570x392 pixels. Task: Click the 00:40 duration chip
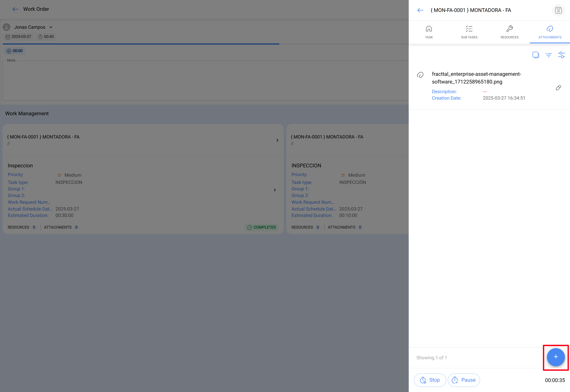coord(46,37)
